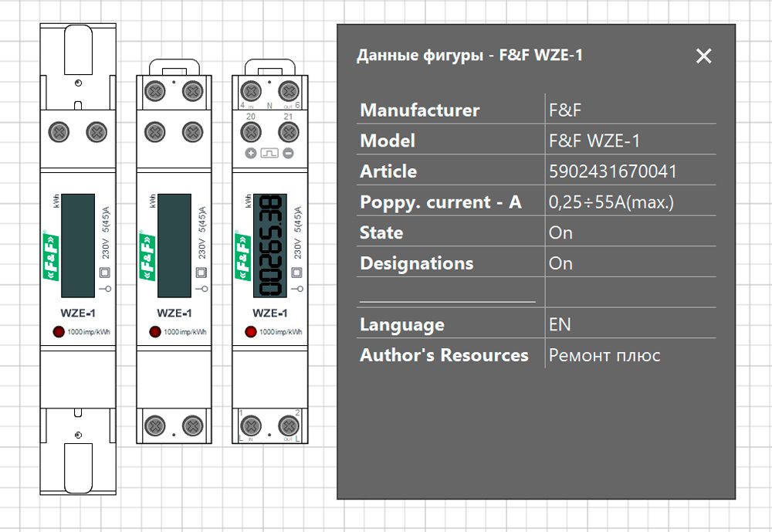Viewport: 772px width, 532px height.
Task: Click the Manufacturer value F&F
Action: (x=565, y=110)
